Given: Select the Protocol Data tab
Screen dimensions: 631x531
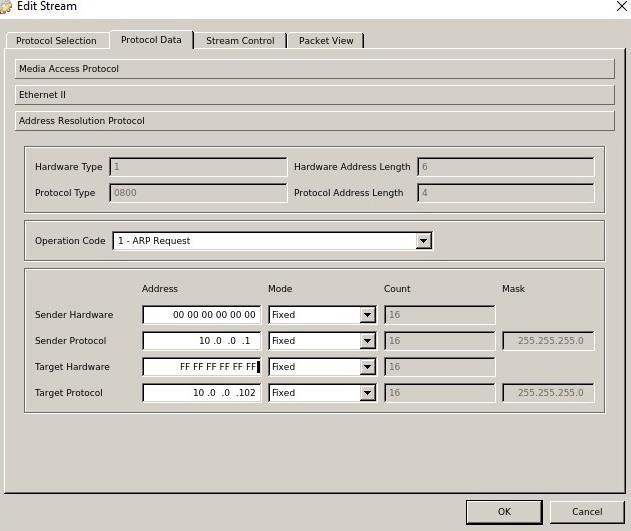Looking at the screenshot, I should coord(152,40).
